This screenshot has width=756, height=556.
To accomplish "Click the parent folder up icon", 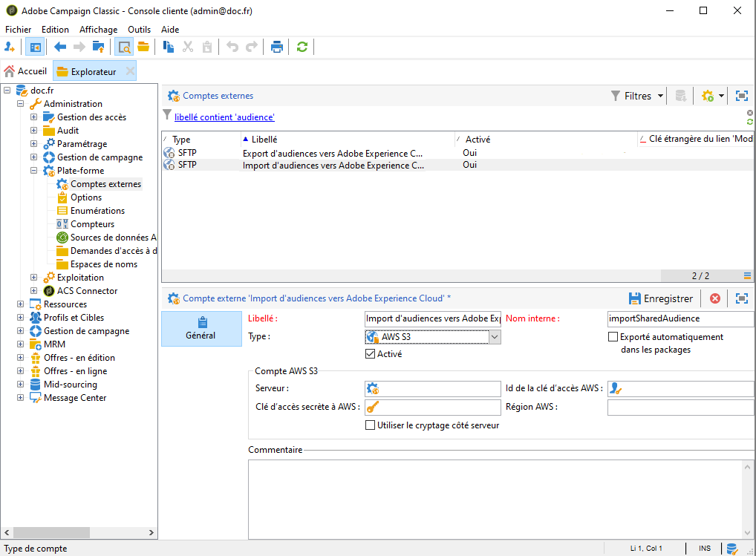I will [98, 47].
